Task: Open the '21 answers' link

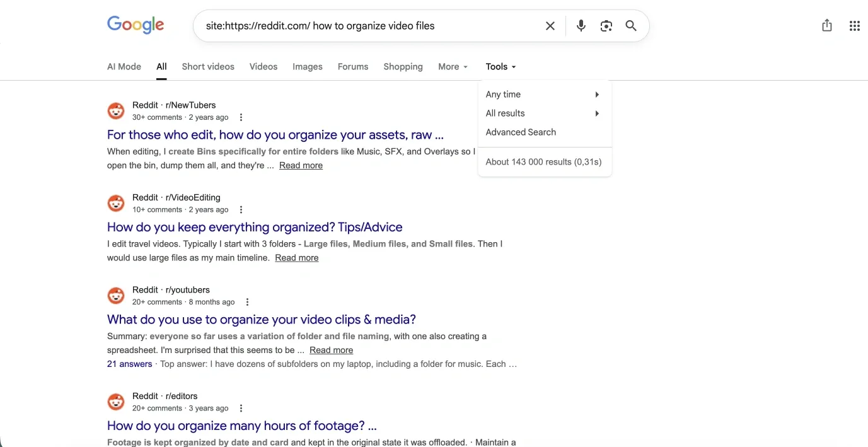Action: (129, 364)
